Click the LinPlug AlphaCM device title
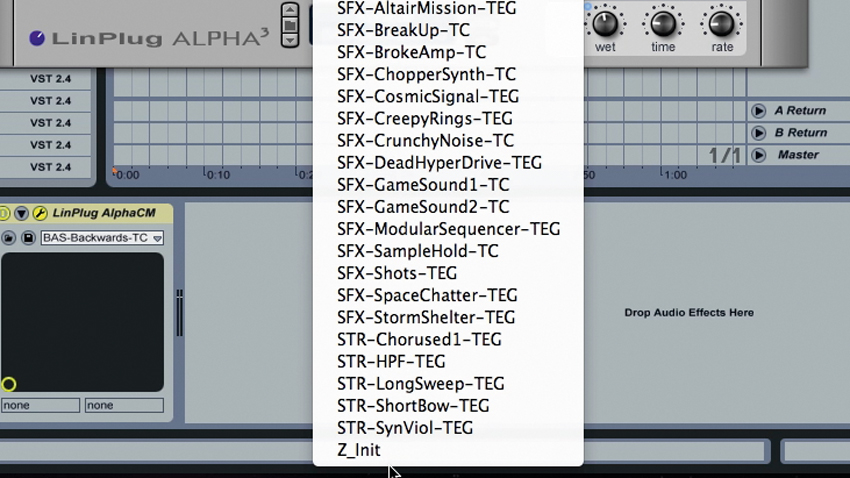Screen dimensions: 850x478 (104, 213)
